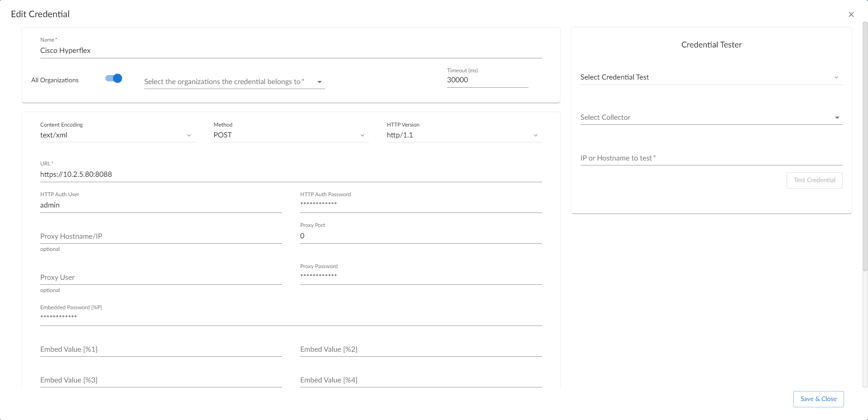Image resolution: width=868 pixels, height=420 pixels.
Task: Click the Proxy Port field
Action: (x=421, y=236)
